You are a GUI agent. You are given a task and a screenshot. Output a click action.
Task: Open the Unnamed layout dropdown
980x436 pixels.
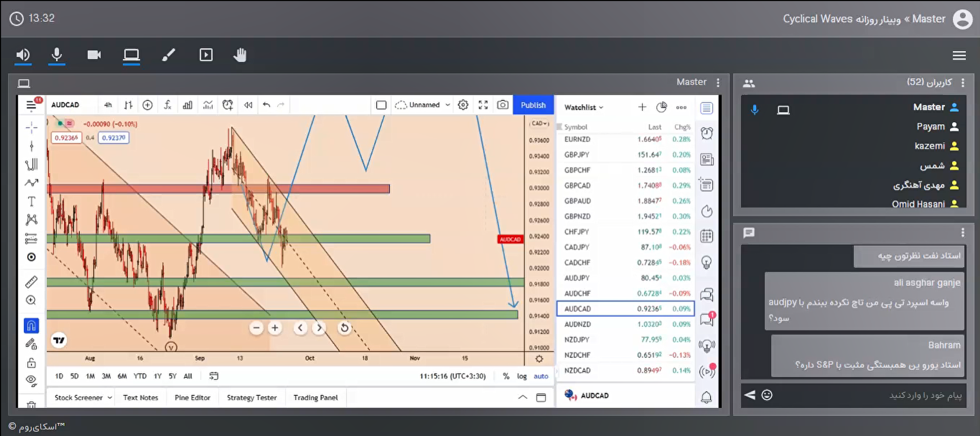point(447,105)
